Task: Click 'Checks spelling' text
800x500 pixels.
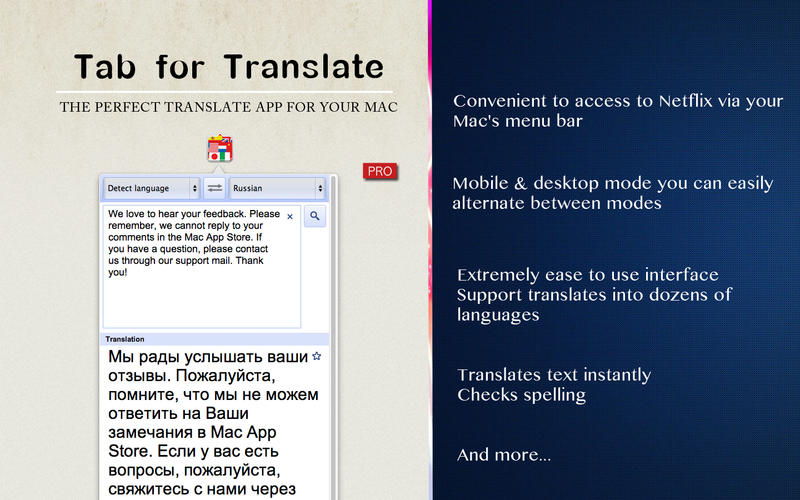Action: [x=521, y=395]
